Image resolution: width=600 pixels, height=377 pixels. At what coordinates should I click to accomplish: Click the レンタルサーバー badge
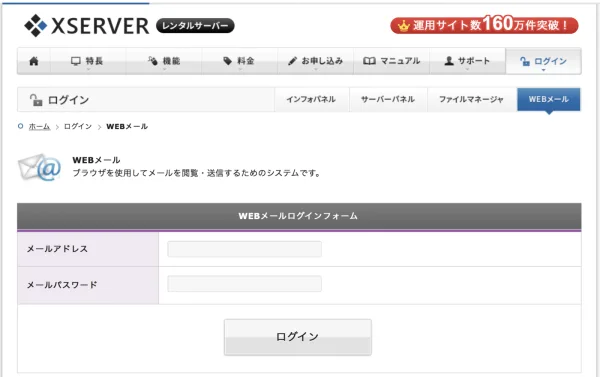click(195, 26)
